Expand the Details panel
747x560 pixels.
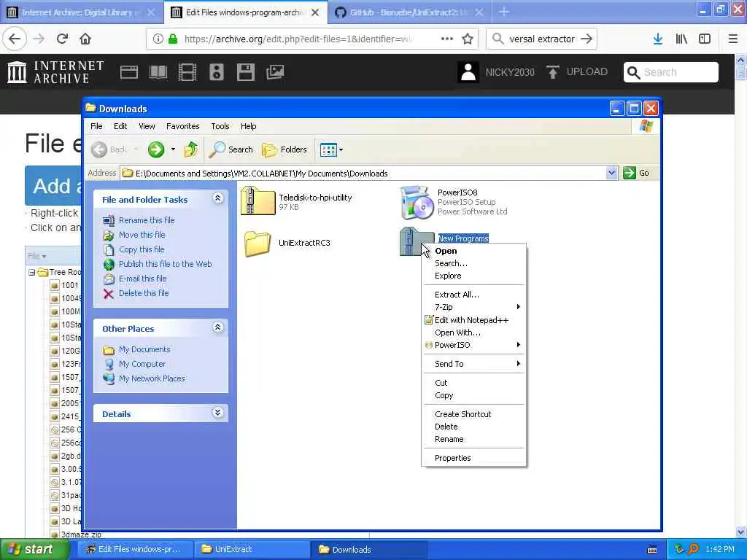point(217,413)
